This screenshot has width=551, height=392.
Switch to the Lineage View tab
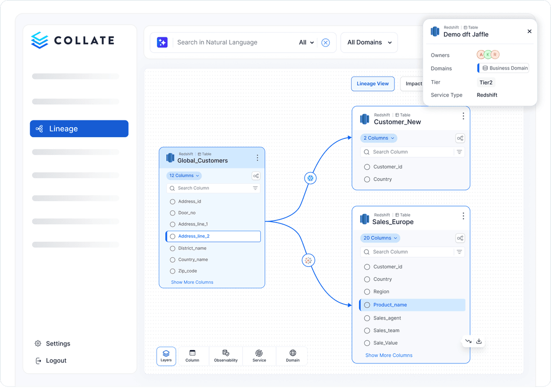click(x=372, y=83)
